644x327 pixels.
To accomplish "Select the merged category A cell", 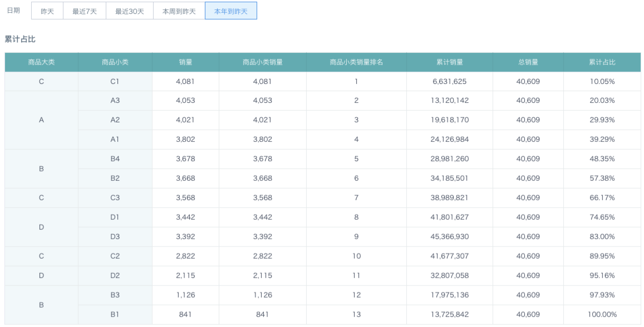I will click(42, 120).
